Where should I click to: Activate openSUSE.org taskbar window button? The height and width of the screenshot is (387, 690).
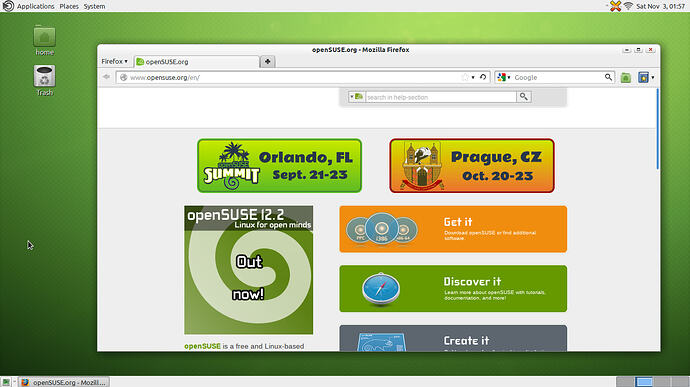pyautogui.click(x=64, y=382)
